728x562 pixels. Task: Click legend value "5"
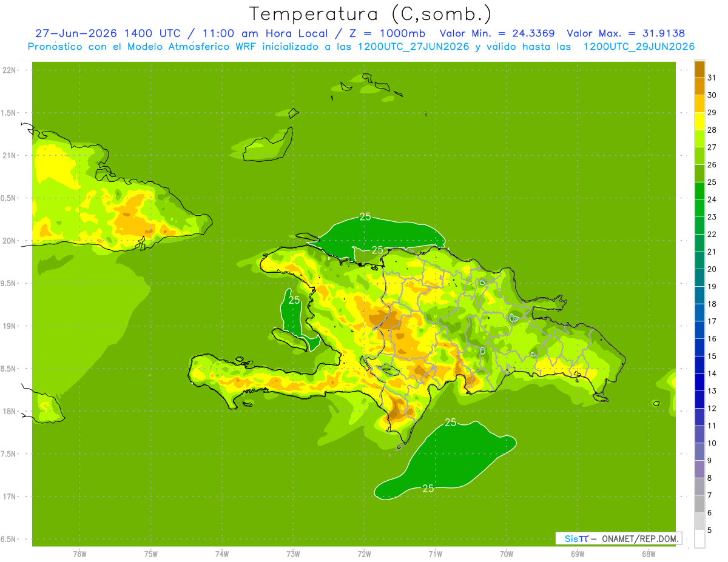[710, 530]
